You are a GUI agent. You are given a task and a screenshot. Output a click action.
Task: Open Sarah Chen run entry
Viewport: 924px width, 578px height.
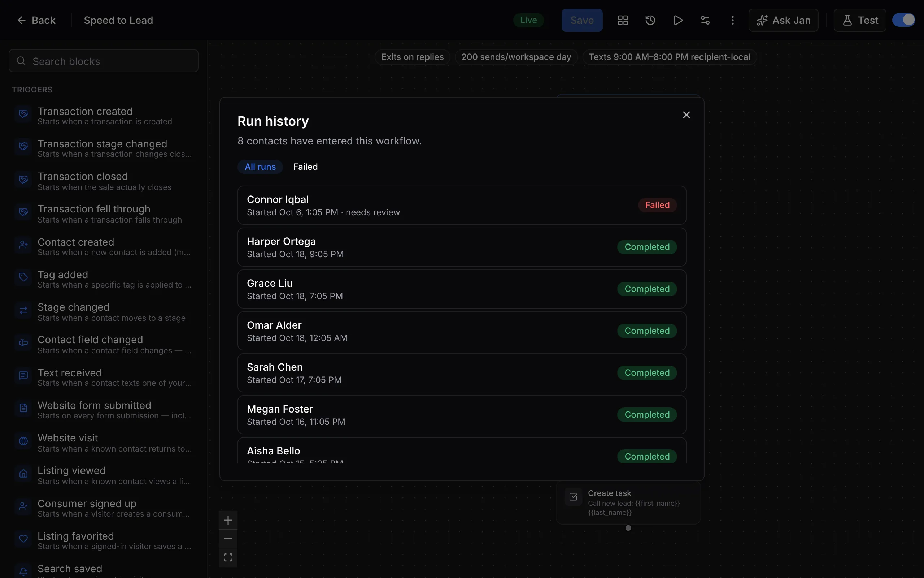(x=462, y=373)
